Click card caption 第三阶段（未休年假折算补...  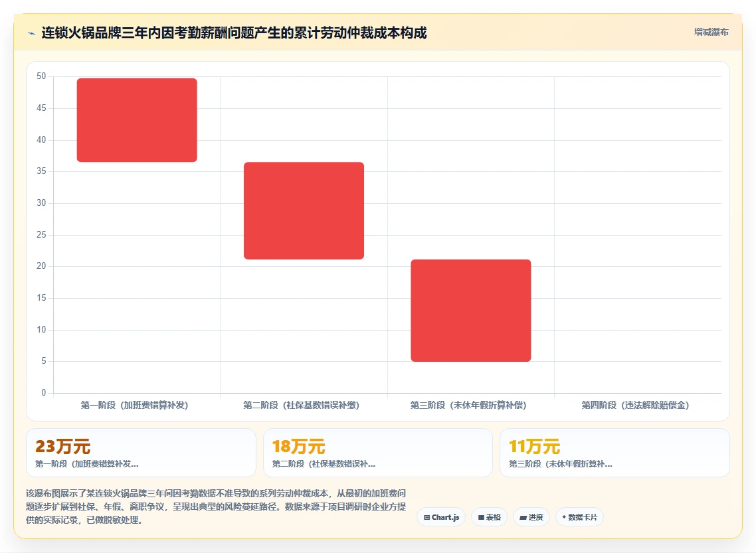pyautogui.click(x=560, y=464)
